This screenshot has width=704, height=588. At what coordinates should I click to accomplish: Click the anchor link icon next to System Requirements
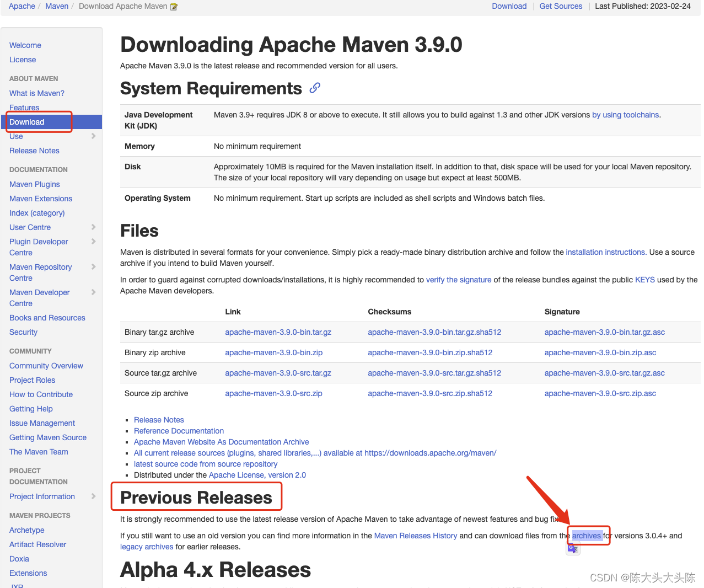[315, 88]
